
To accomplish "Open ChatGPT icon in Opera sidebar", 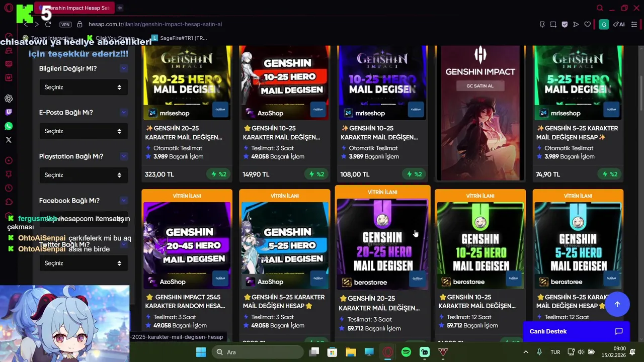I will [9, 99].
